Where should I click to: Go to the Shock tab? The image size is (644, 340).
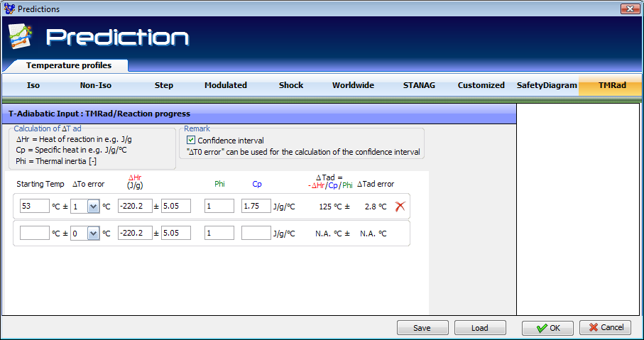point(291,85)
